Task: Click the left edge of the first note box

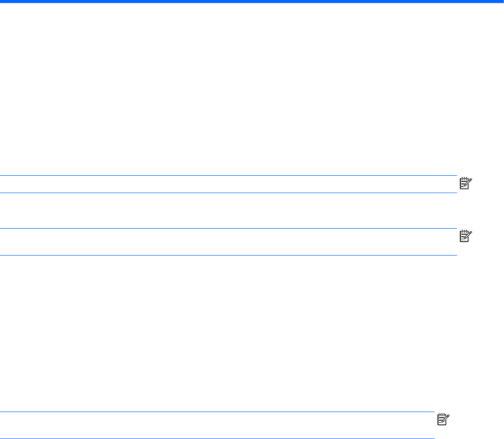Action: tap(2, 184)
